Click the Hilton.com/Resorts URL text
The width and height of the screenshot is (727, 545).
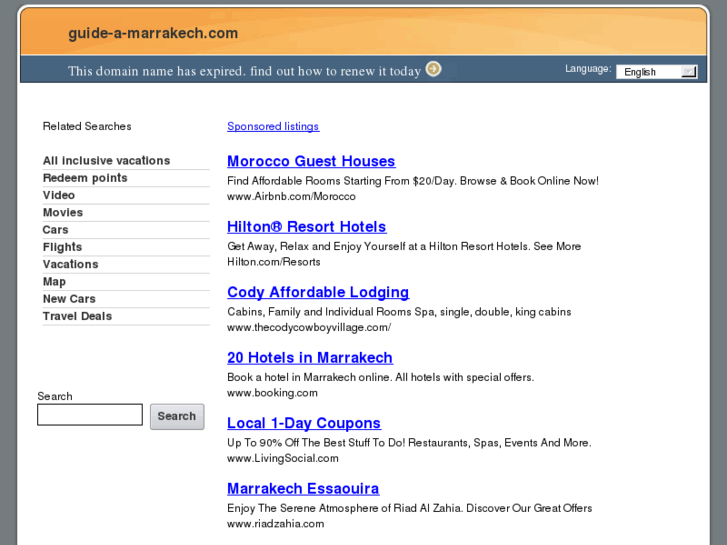pos(274,262)
